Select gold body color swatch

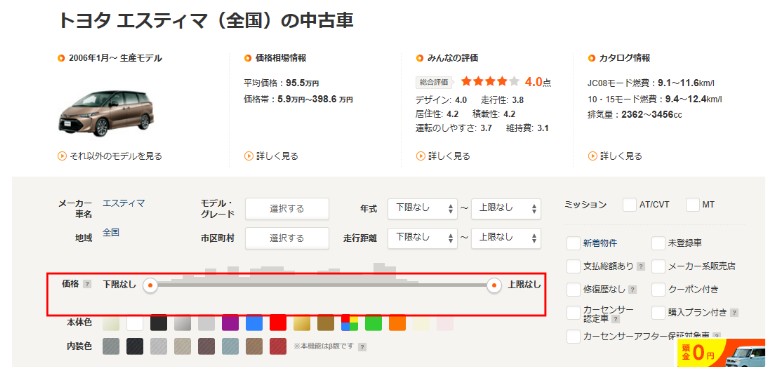302,322
